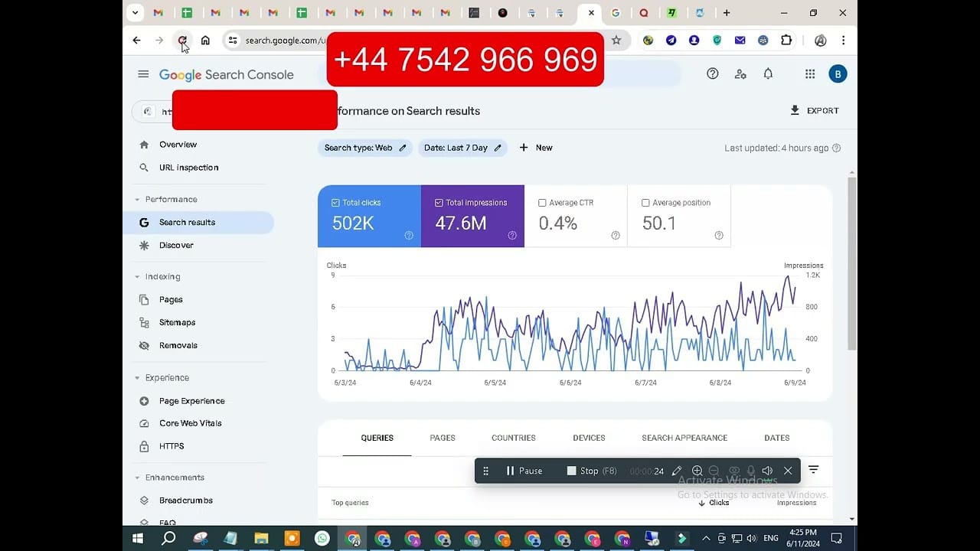
Task: Bookmark this page with star icon
Action: (616, 41)
